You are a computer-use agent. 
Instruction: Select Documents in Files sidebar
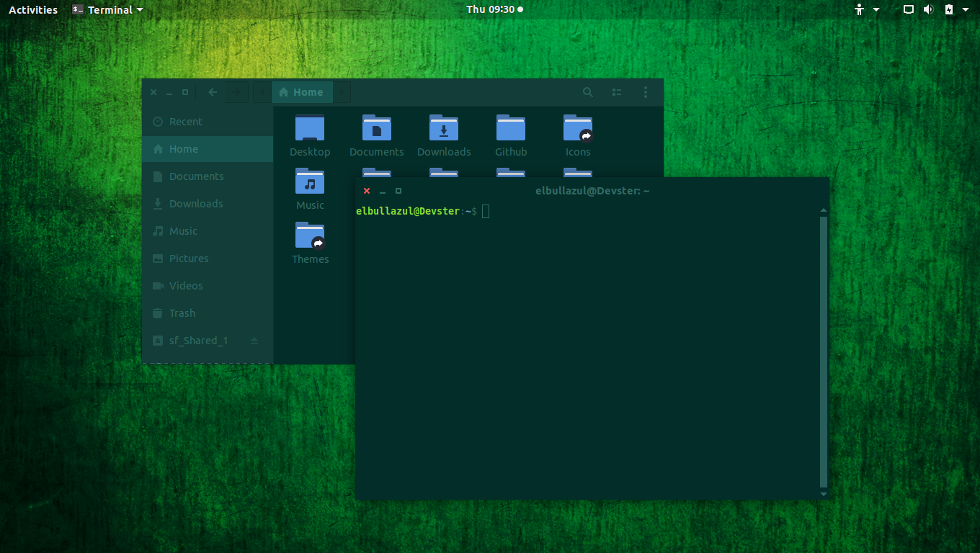click(x=208, y=176)
